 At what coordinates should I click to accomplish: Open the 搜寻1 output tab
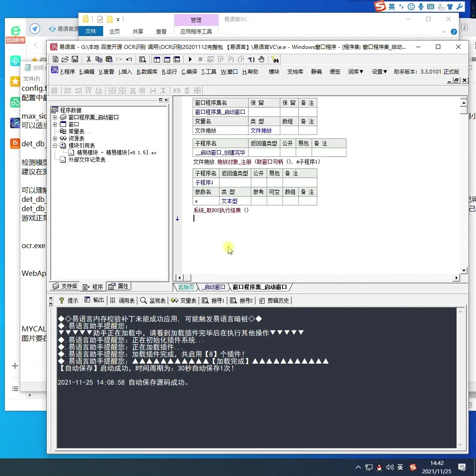click(213, 301)
